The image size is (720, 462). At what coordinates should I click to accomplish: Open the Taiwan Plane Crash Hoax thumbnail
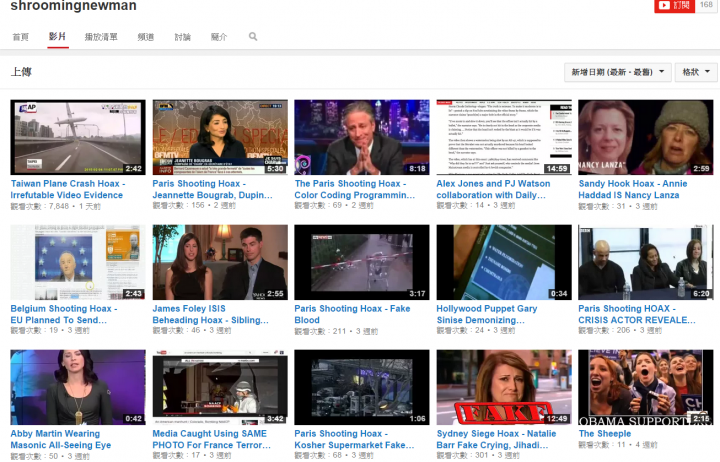coord(78,137)
